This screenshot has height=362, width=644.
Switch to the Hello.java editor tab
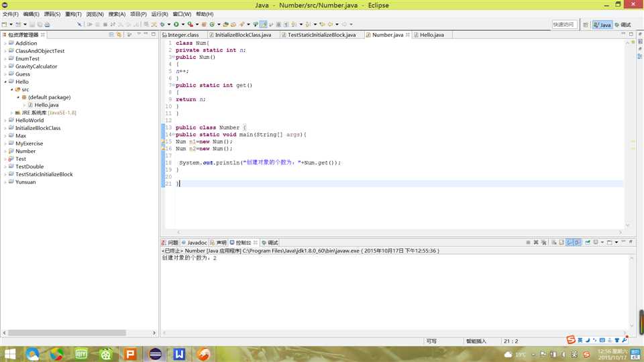(431, 35)
